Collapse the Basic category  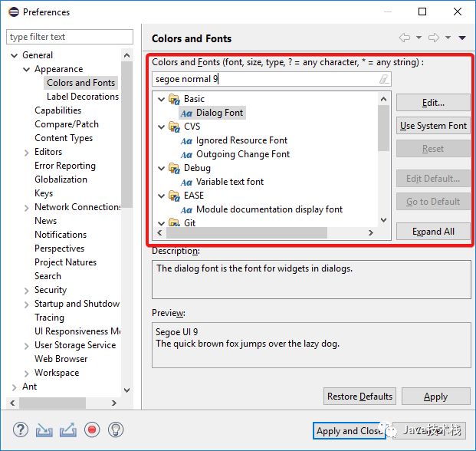click(162, 99)
